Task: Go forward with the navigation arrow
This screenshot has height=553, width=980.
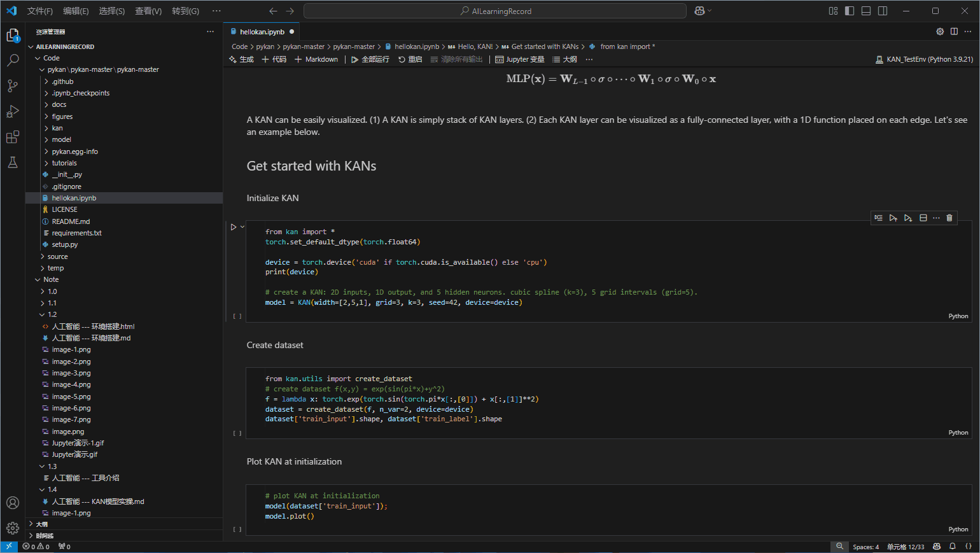Action: pos(290,11)
